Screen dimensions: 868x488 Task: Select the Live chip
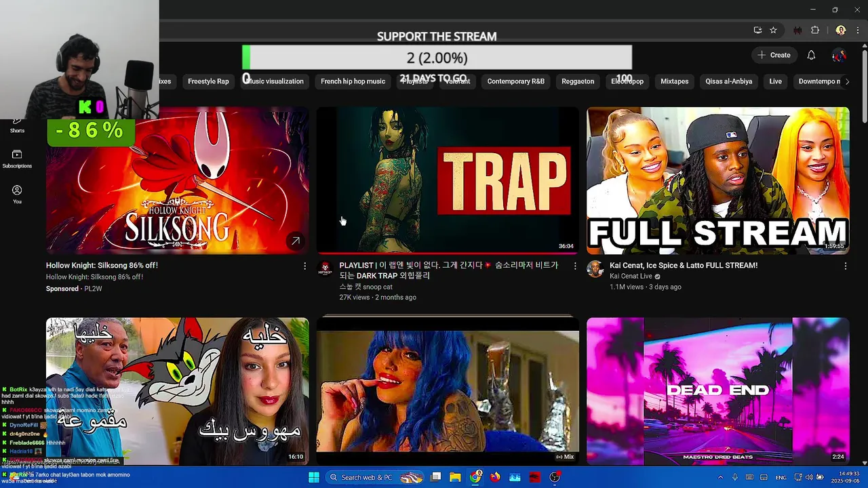[x=775, y=81]
